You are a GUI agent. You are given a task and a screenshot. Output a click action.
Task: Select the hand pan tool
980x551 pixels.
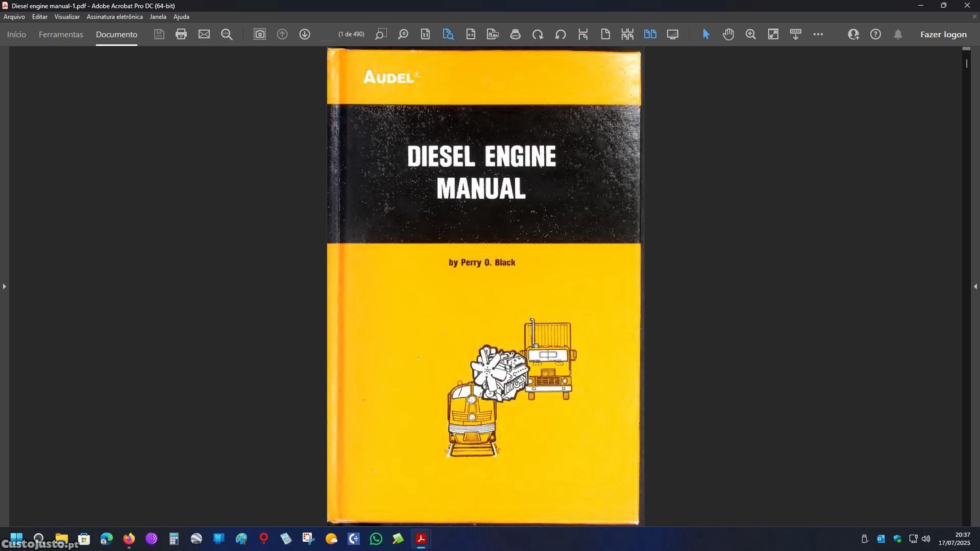[728, 34]
